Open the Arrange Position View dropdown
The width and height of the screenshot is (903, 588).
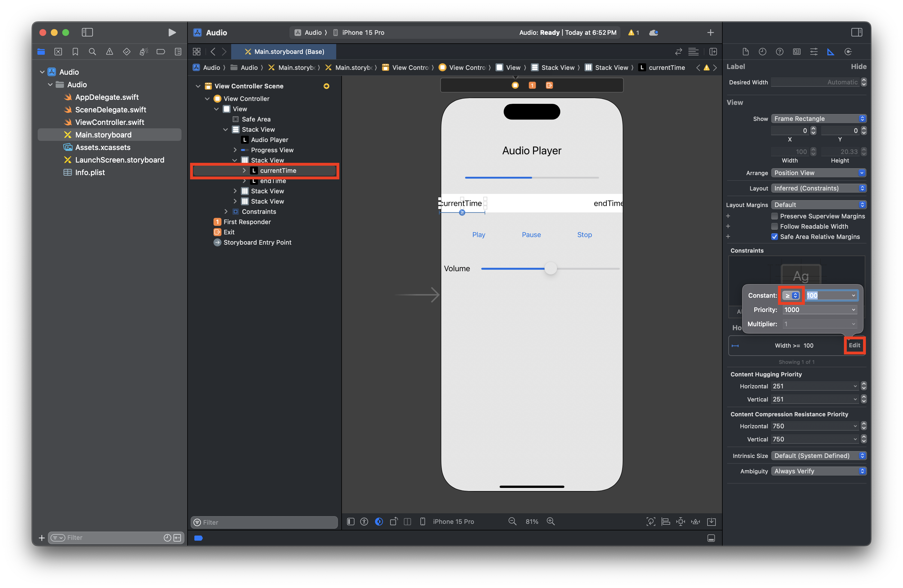[819, 173]
